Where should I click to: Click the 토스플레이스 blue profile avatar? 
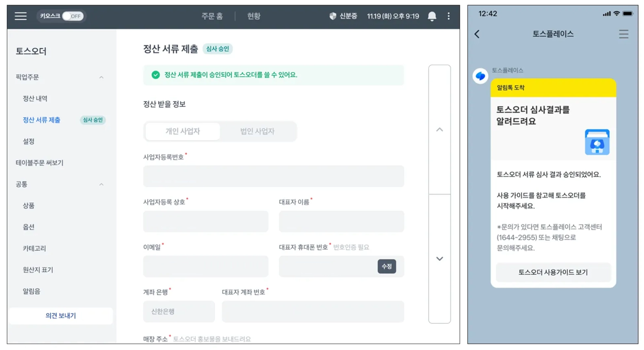click(480, 76)
